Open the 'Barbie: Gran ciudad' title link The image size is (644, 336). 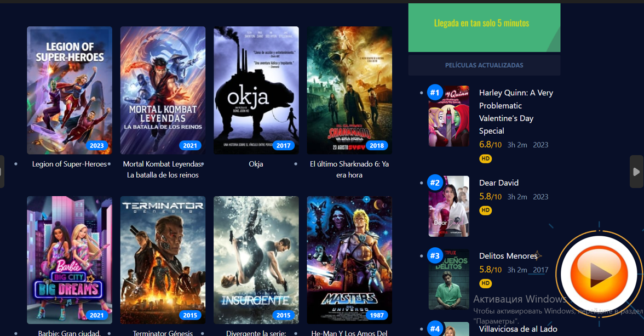click(x=70, y=333)
